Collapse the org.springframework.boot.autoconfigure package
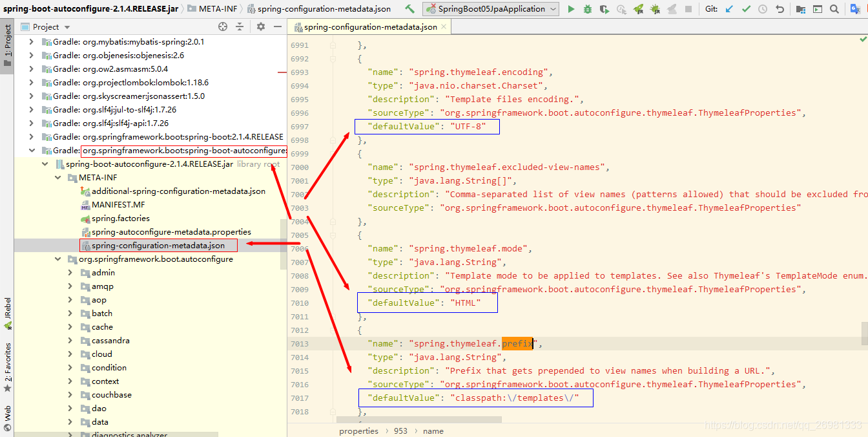 click(57, 259)
